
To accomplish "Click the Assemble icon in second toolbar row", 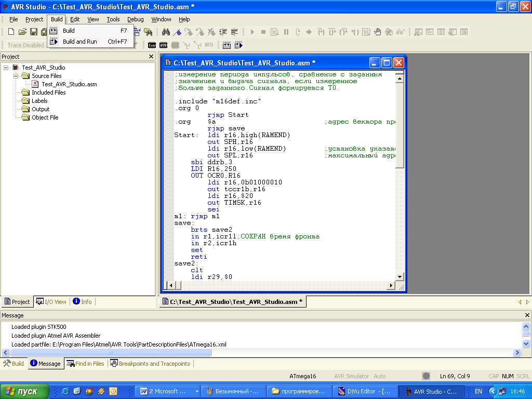I will point(227,45).
